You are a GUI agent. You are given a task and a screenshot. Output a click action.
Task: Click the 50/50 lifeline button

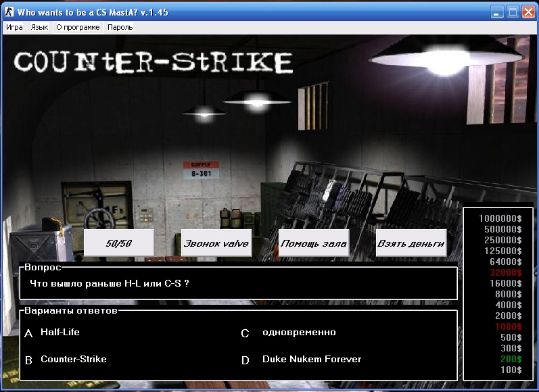click(x=118, y=243)
